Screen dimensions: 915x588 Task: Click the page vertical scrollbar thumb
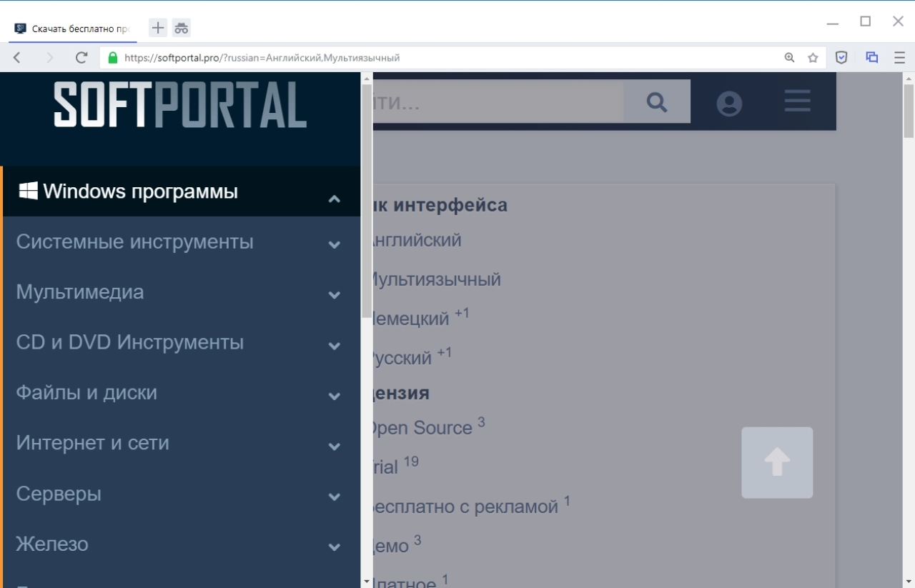click(x=909, y=111)
